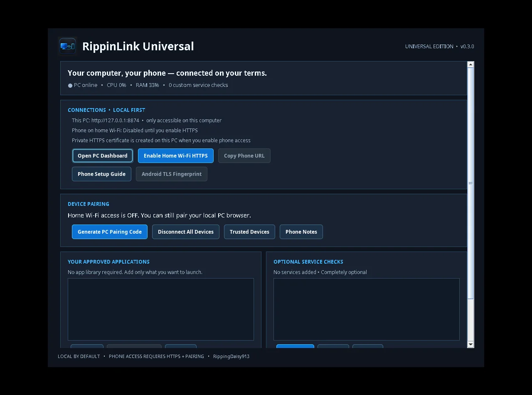Click the 'DEVICE PAIRING' heading
The image size is (532, 395).
(89, 204)
